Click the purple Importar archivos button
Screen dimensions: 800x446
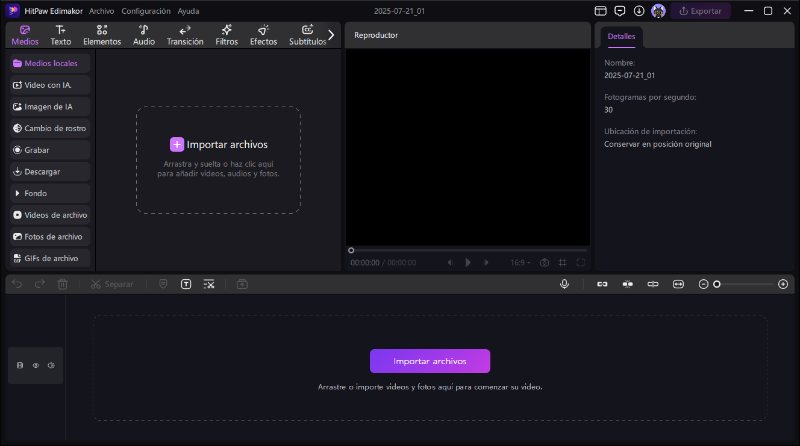click(430, 361)
